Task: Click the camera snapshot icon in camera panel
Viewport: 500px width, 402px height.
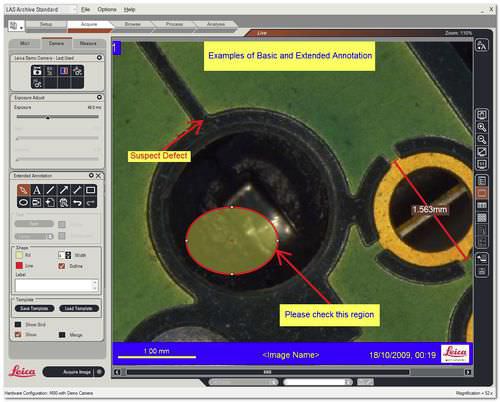Action: pyautogui.click(x=37, y=71)
